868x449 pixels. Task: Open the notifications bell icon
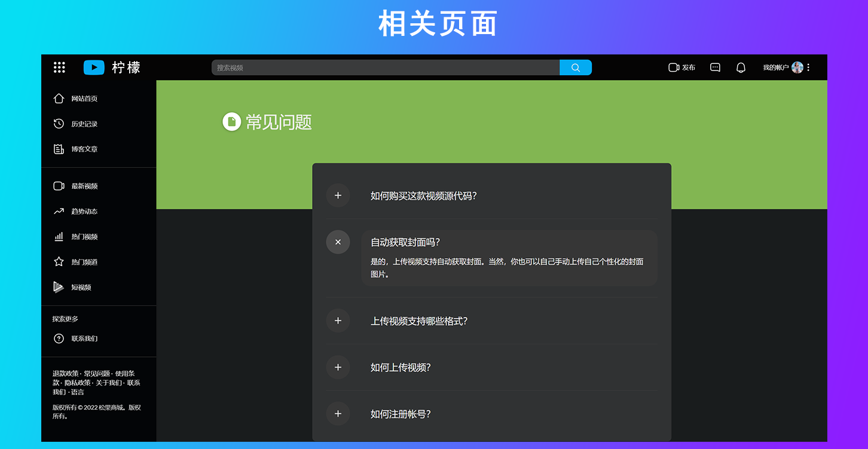tap(741, 68)
